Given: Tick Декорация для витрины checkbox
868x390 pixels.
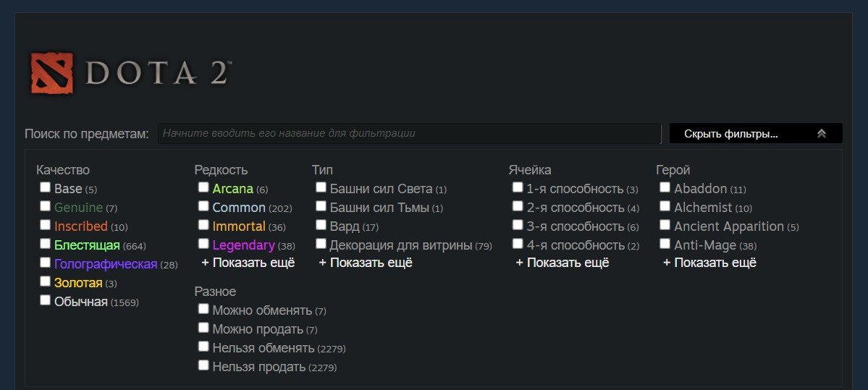Looking at the screenshot, I should click(x=321, y=244).
